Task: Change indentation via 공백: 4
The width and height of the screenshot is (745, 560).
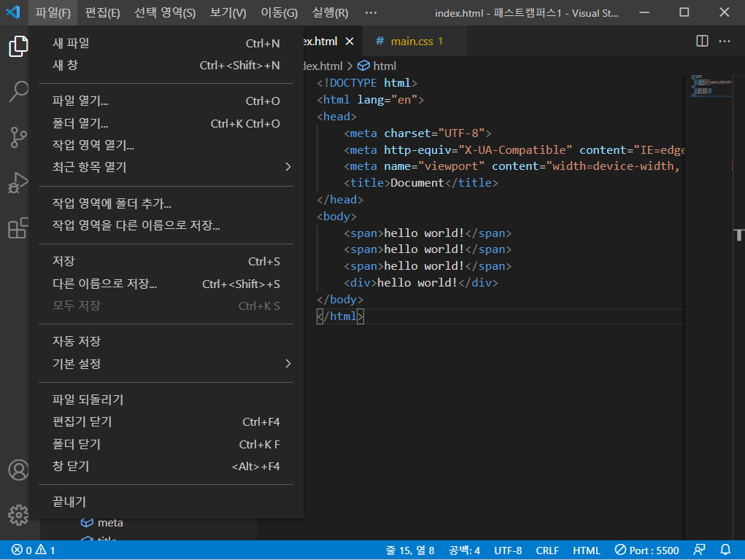Action: tap(464, 551)
